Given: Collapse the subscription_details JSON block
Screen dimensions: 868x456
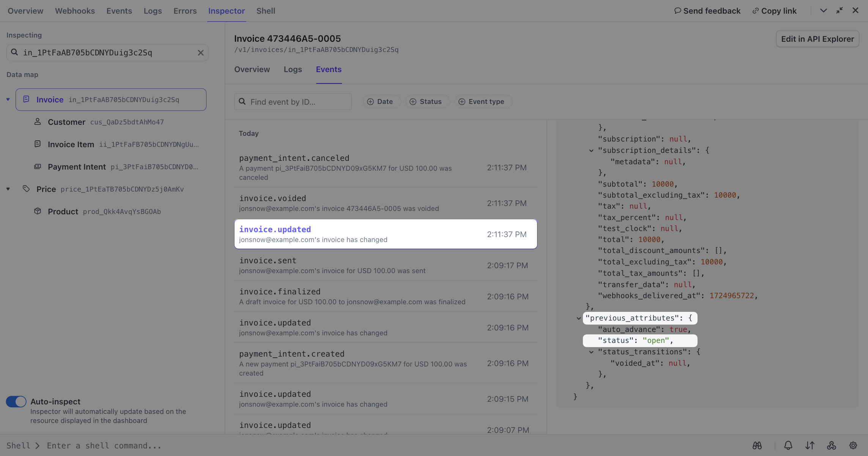Looking at the screenshot, I should [591, 151].
